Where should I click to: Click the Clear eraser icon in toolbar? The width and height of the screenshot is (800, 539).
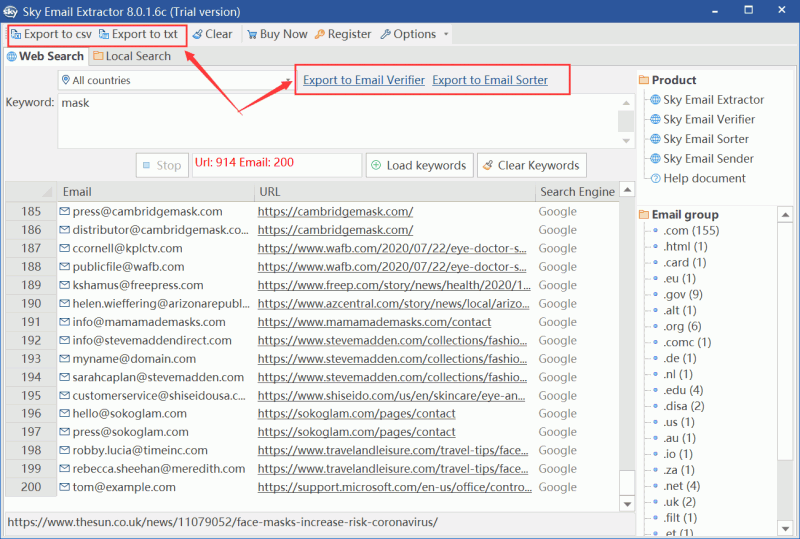coord(198,34)
